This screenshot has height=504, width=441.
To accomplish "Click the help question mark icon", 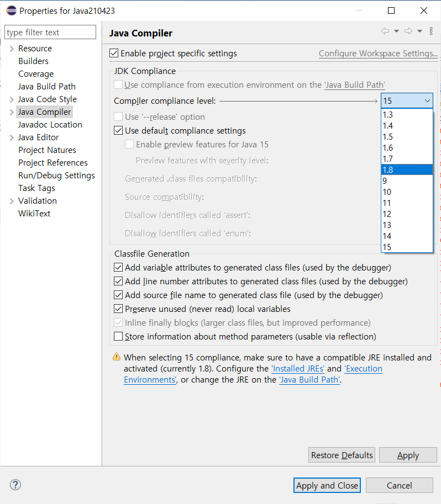I will (15, 485).
